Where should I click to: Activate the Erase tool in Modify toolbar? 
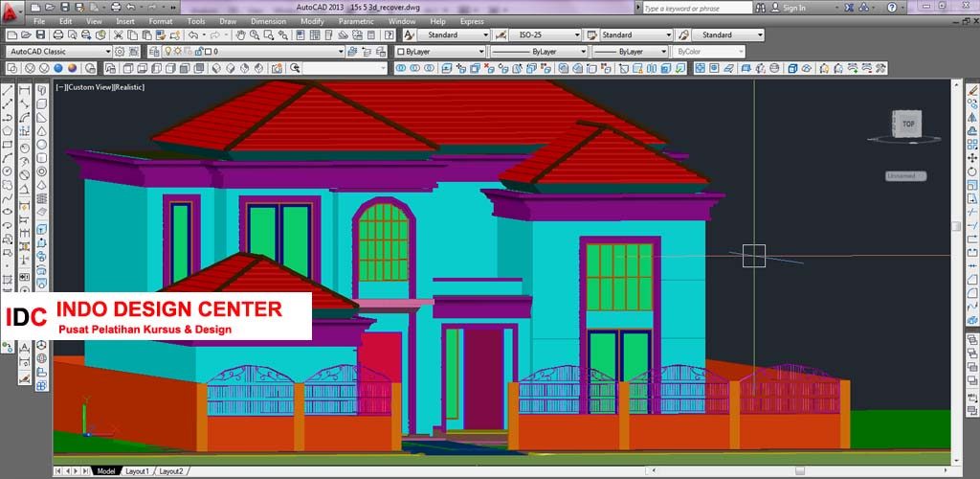pyautogui.click(x=972, y=91)
